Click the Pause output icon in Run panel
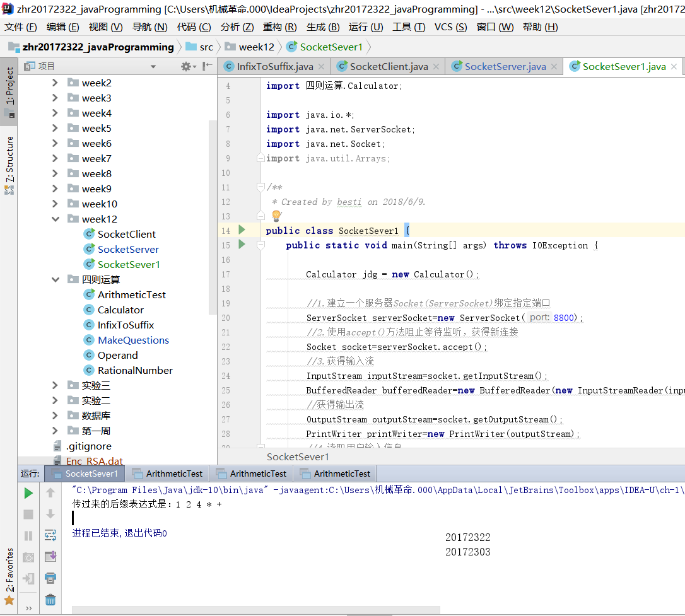This screenshot has height=616, width=685. tap(28, 536)
